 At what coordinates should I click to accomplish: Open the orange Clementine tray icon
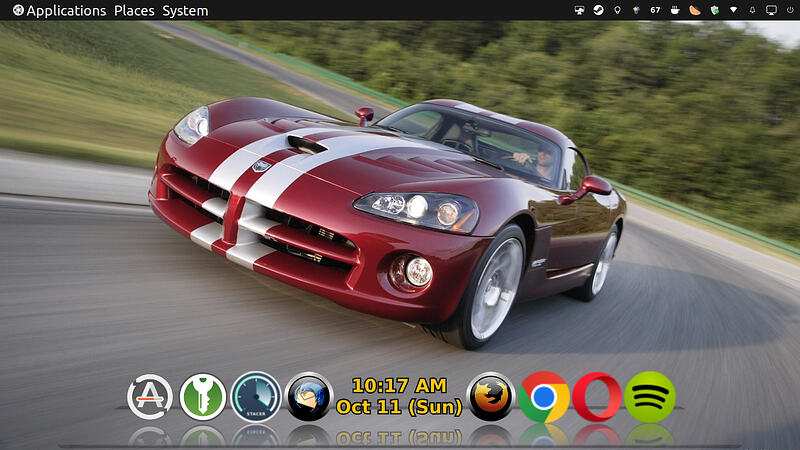pos(694,10)
